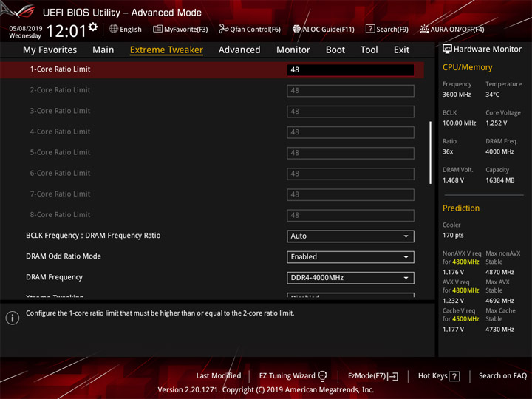The height and width of the screenshot is (399, 532).
Task: Click the 170 pts cooler score
Action: [x=453, y=235]
